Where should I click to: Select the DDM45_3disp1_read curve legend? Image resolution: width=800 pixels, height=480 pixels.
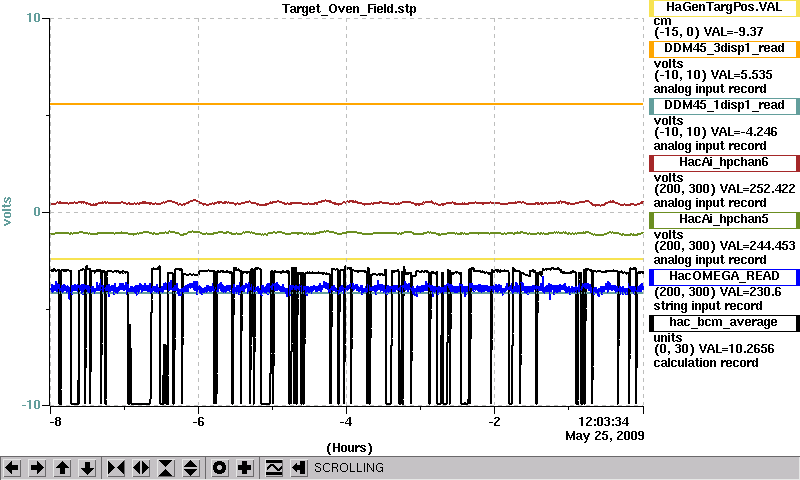pyautogui.click(x=724, y=48)
